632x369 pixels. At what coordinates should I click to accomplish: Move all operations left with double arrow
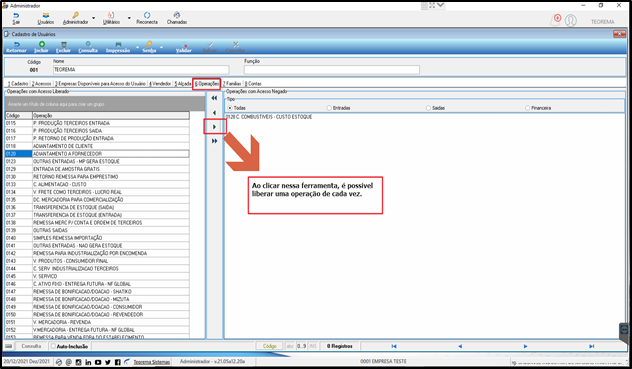pos(214,98)
